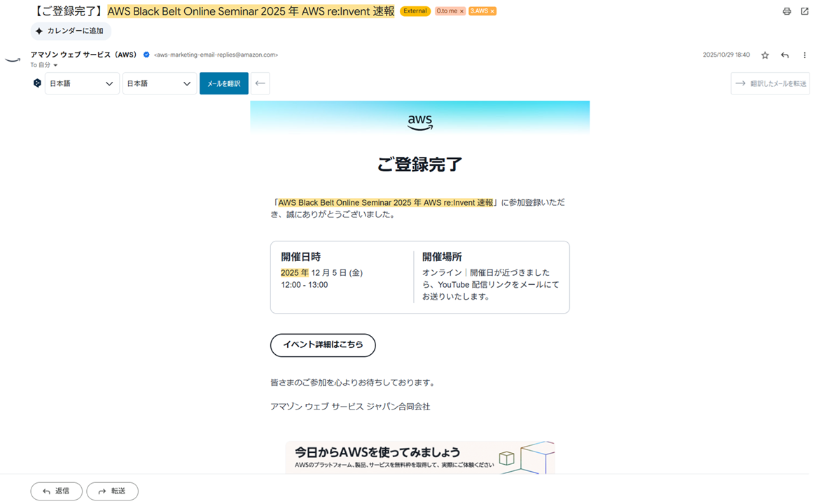The height and width of the screenshot is (504, 813).
Task: Remove the 3.AWS label via its x
Action: [x=494, y=11]
